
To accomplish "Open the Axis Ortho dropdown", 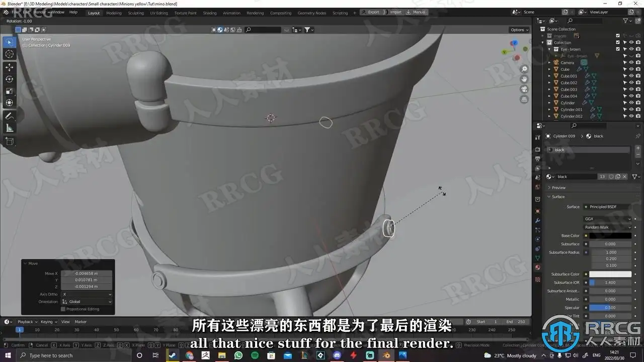I will click(87, 294).
